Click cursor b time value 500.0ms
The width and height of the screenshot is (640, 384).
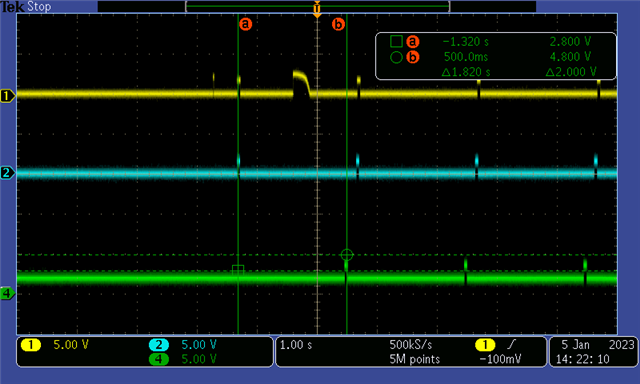466,57
